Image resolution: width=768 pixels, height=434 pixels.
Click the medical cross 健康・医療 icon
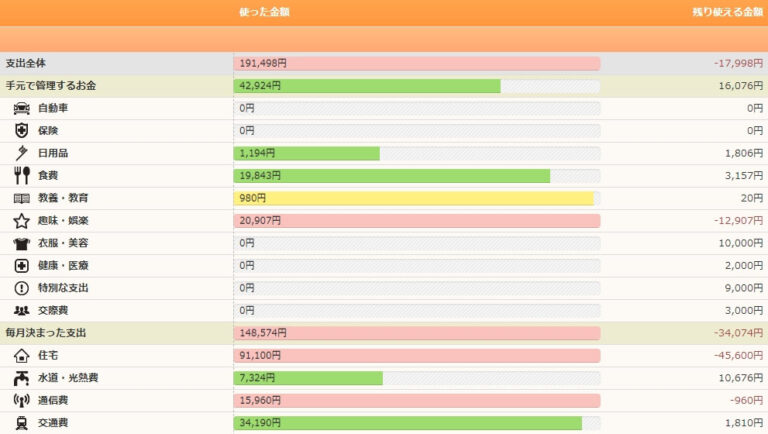tap(22, 266)
